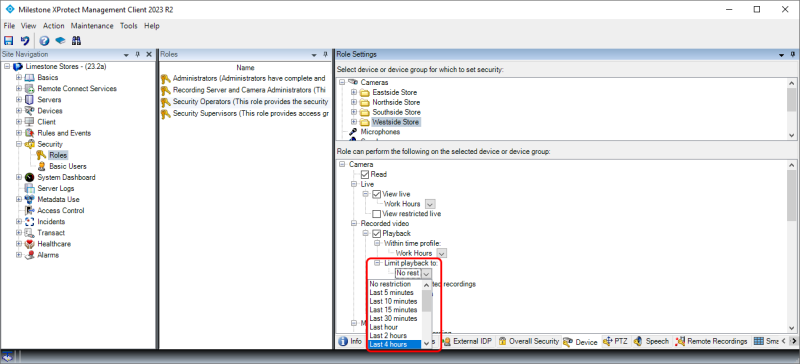Enable the View restricted live checkbox
Screen dimensions: 800x364
[x=377, y=214]
